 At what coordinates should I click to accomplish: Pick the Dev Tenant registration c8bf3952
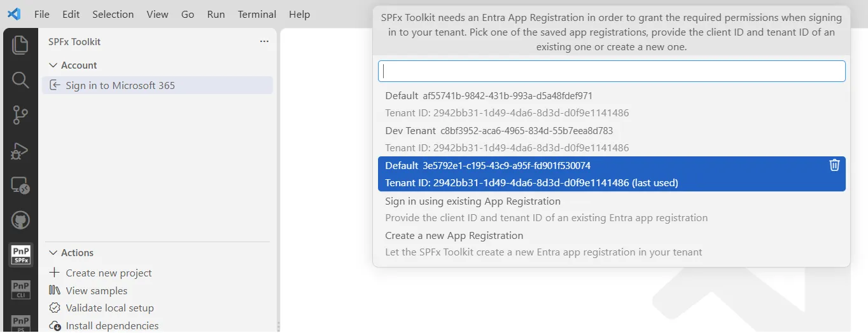click(612, 139)
